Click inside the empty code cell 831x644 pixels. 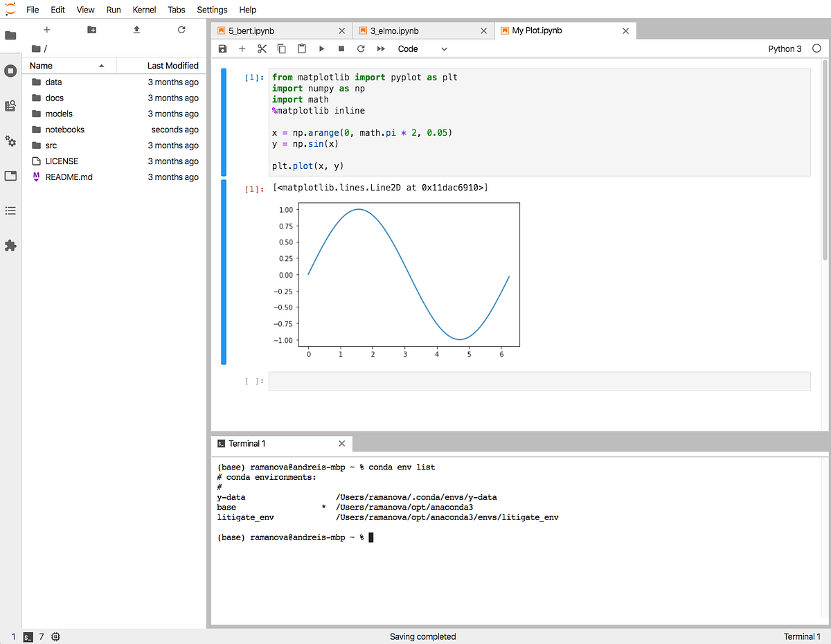click(x=485, y=380)
